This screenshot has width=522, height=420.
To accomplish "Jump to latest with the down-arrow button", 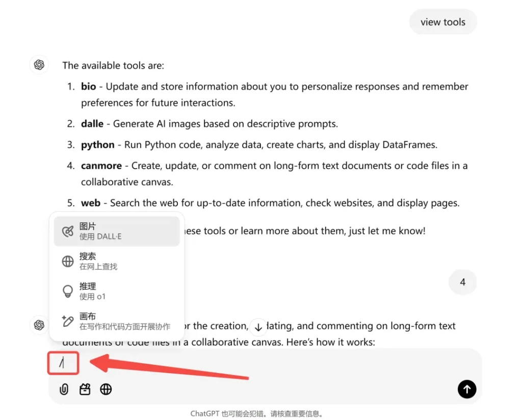I will click(x=258, y=327).
